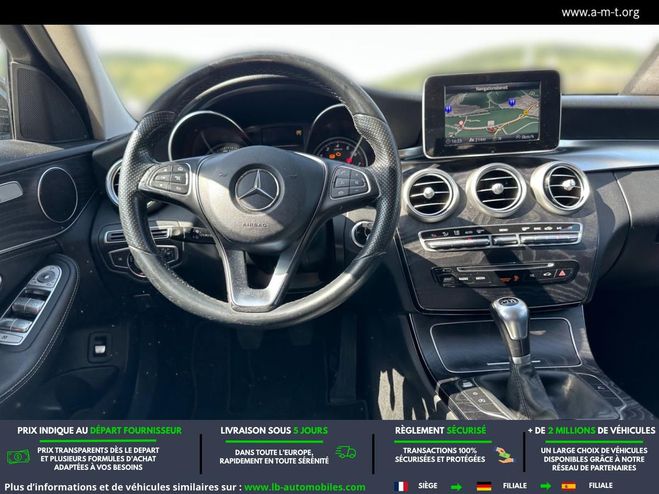Click the middle of three center air vents
Screen dimensions: 659x494
click(497, 190)
